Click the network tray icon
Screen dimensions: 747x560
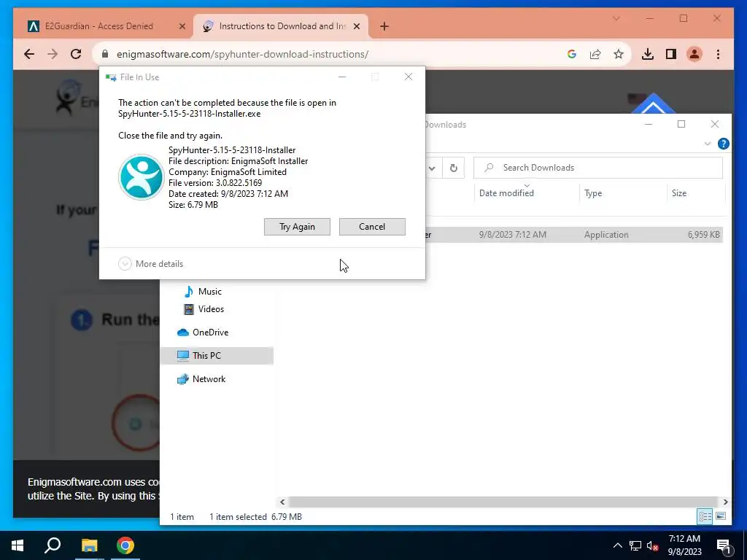pos(635,545)
